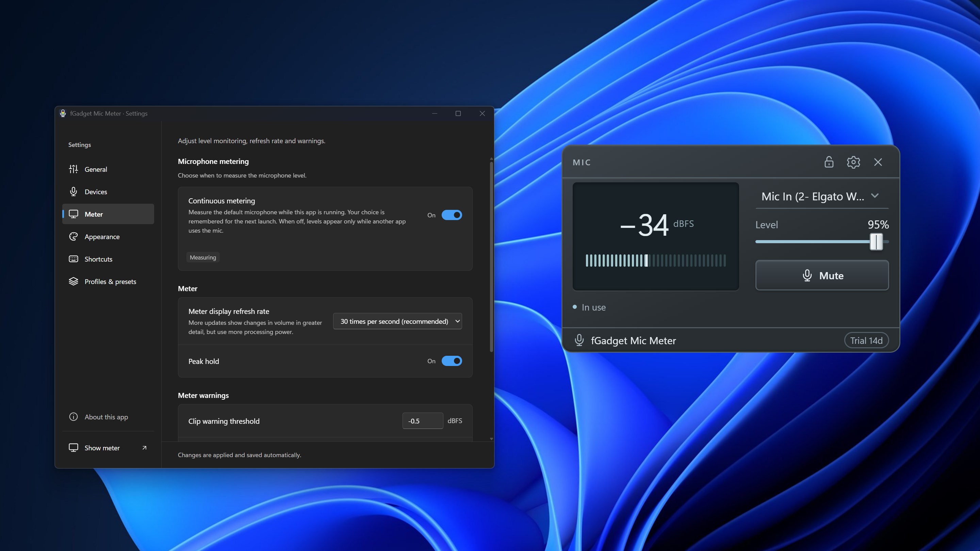Click the dBFS level meter bar
The height and width of the screenshot is (551, 980).
[x=655, y=261]
